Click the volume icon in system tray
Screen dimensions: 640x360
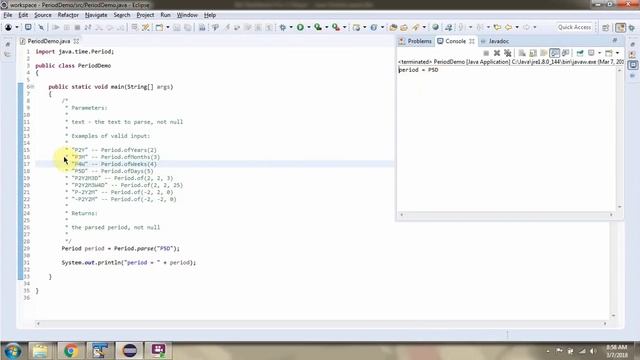pos(593,351)
